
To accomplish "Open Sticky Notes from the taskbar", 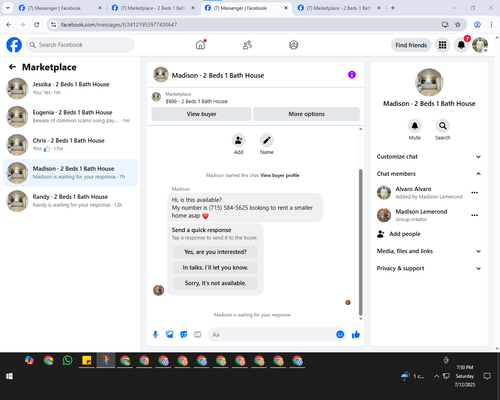I will 87,361.
